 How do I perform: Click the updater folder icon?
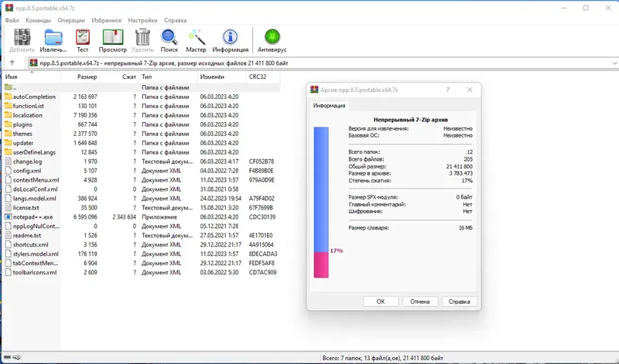9,143
